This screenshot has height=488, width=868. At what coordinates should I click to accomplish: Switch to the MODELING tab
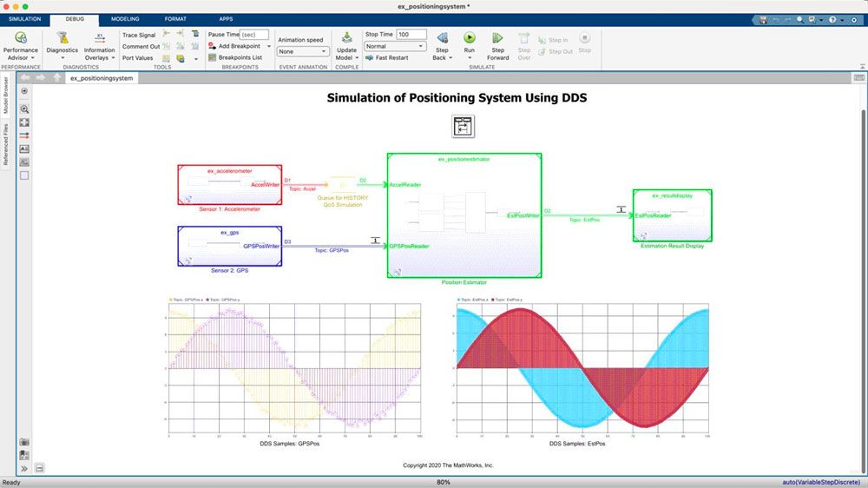click(x=125, y=18)
